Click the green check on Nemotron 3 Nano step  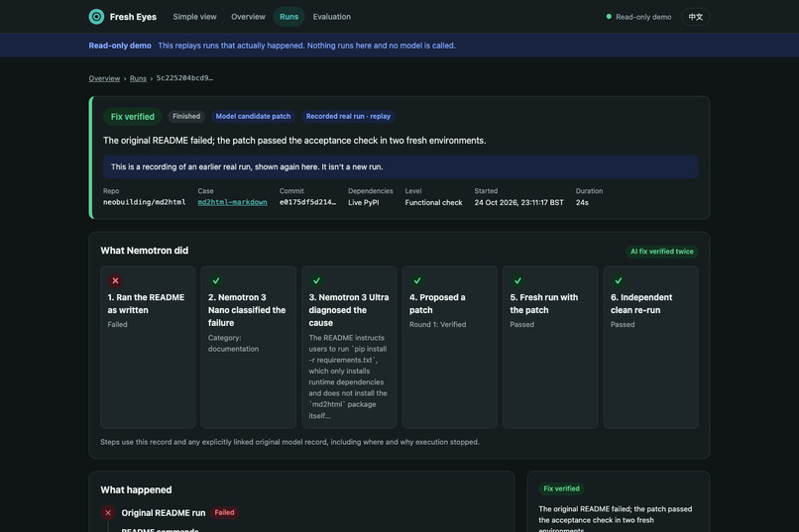pos(216,280)
